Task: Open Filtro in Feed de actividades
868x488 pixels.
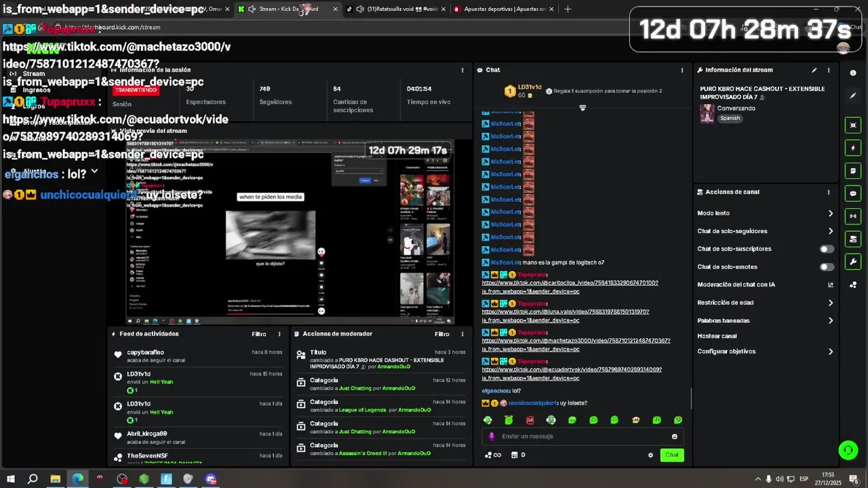Action: click(259, 334)
